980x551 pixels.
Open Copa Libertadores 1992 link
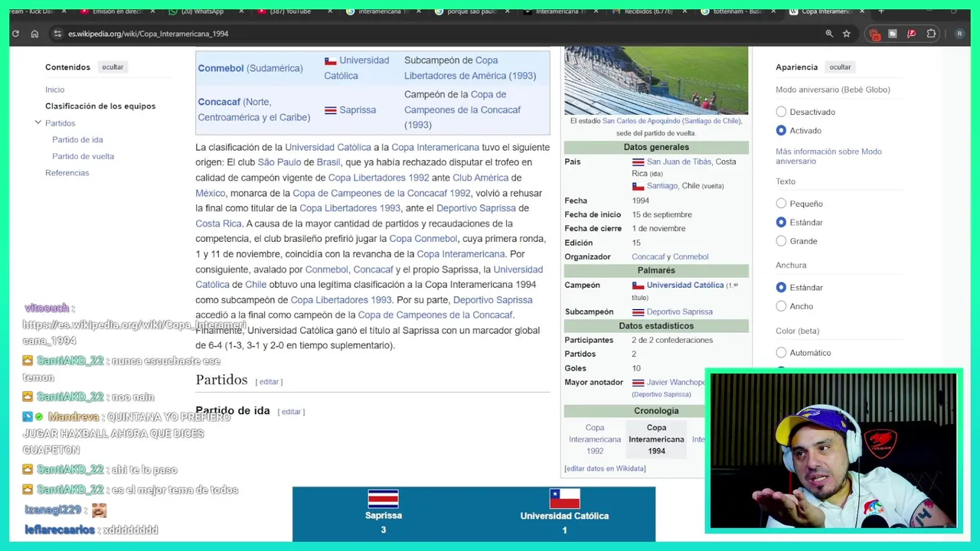point(378,178)
